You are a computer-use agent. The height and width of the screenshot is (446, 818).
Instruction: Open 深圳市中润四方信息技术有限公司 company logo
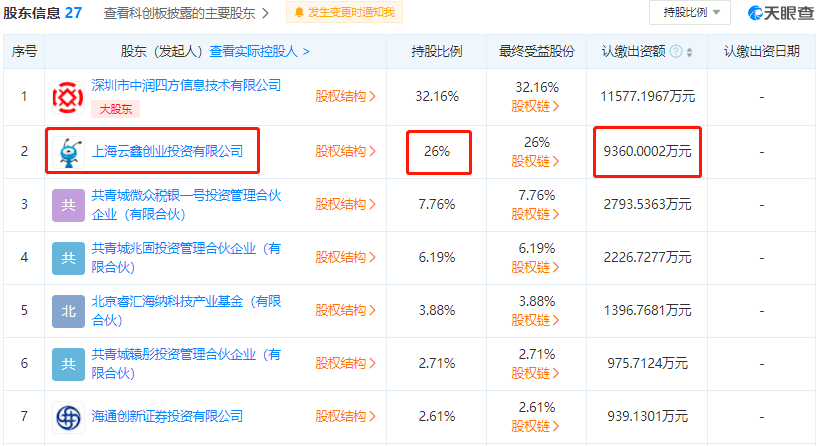(x=68, y=97)
